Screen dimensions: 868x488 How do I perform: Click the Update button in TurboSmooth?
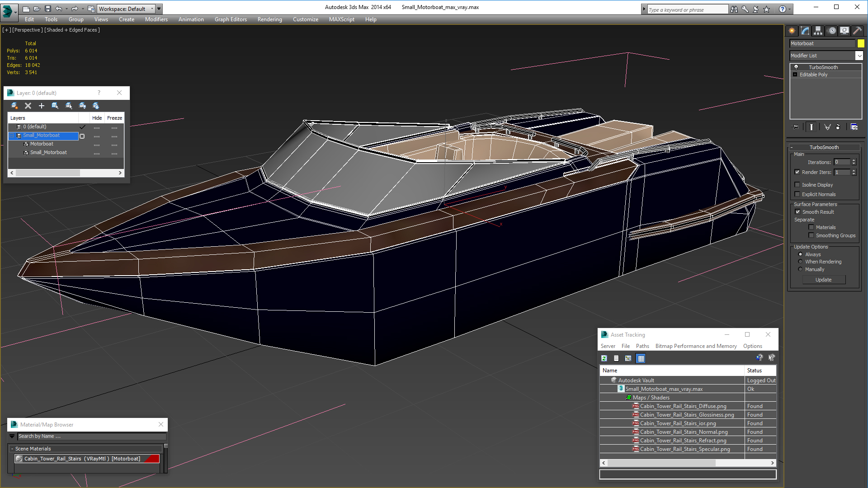(x=824, y=280)
